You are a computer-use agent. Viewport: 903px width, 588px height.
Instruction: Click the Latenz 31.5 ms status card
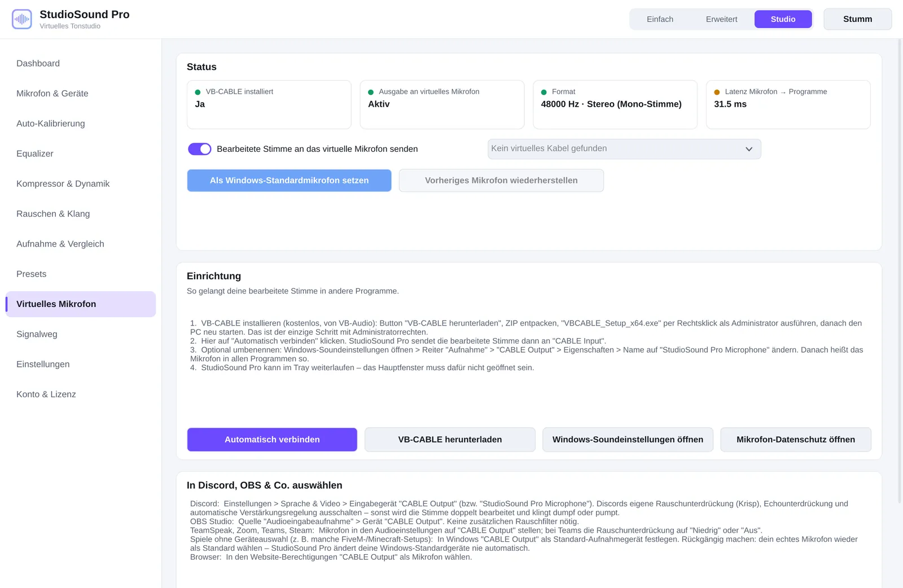788,104
